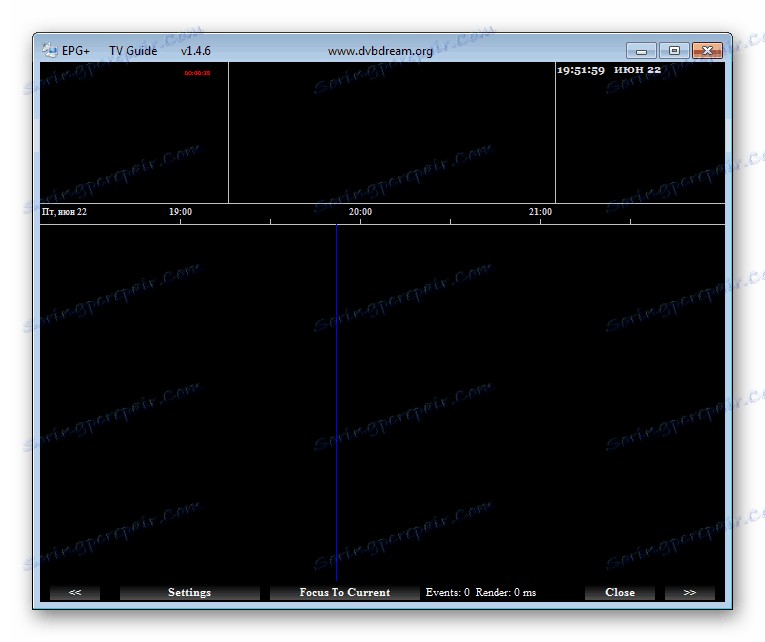Click the v1.4.6 version text
This screenshot has height=642, width=765.
coord(196,51)
